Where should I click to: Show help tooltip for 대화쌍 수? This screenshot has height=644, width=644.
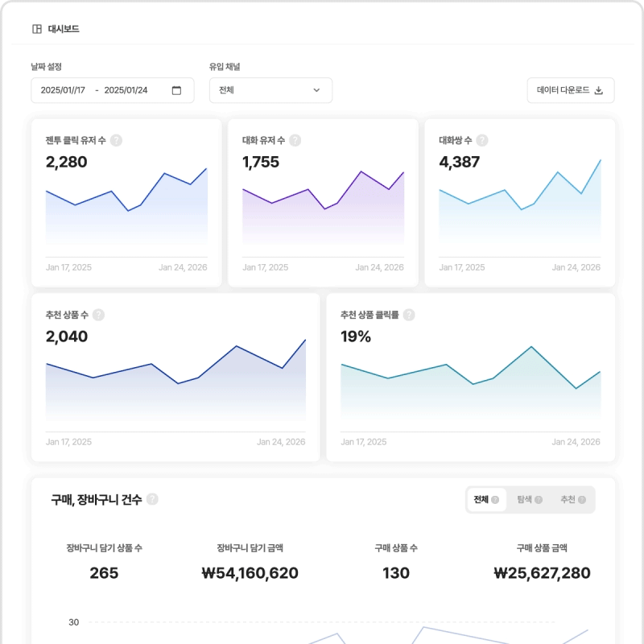[x=482, y=140]
